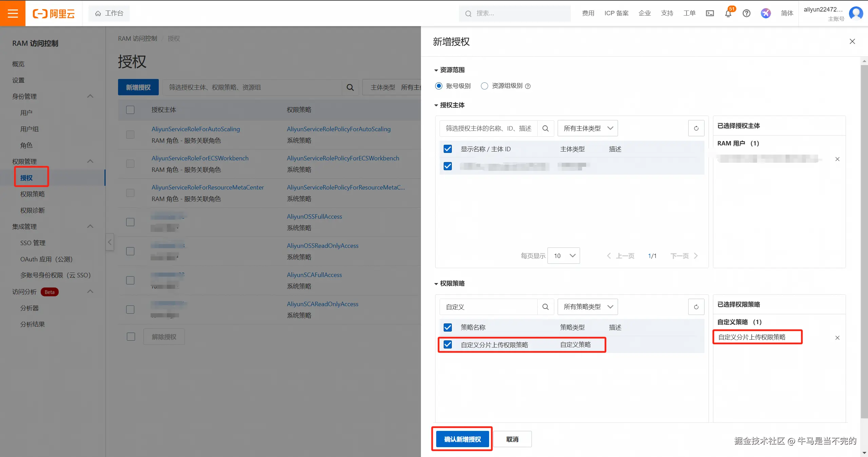
Task: Check the AliyunSCAReadOnlyAccess row checkbox
Action: tap(130, 310)
